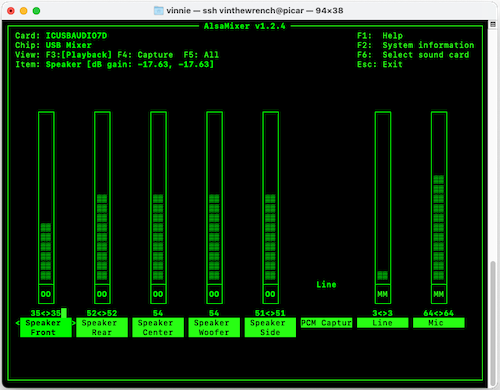Click the terminal window title text
Screen dimensions: 500x390
click(x=255, y=11)
